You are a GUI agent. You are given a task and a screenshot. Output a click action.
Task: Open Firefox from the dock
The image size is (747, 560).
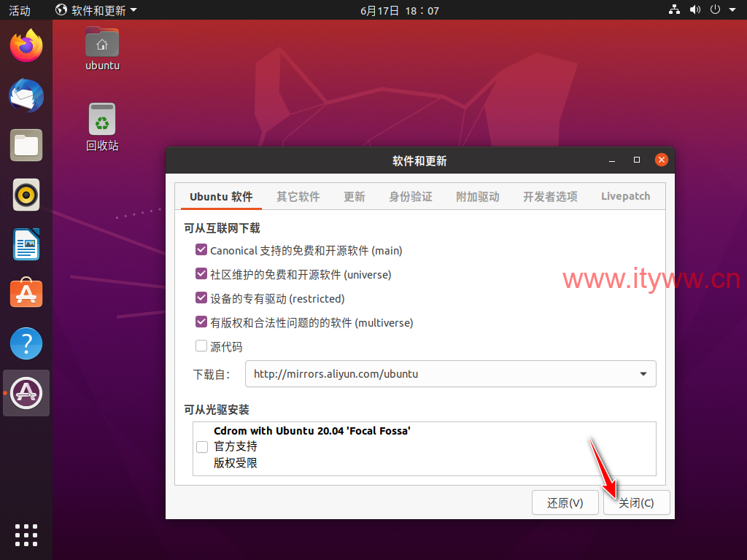(26, 46)
